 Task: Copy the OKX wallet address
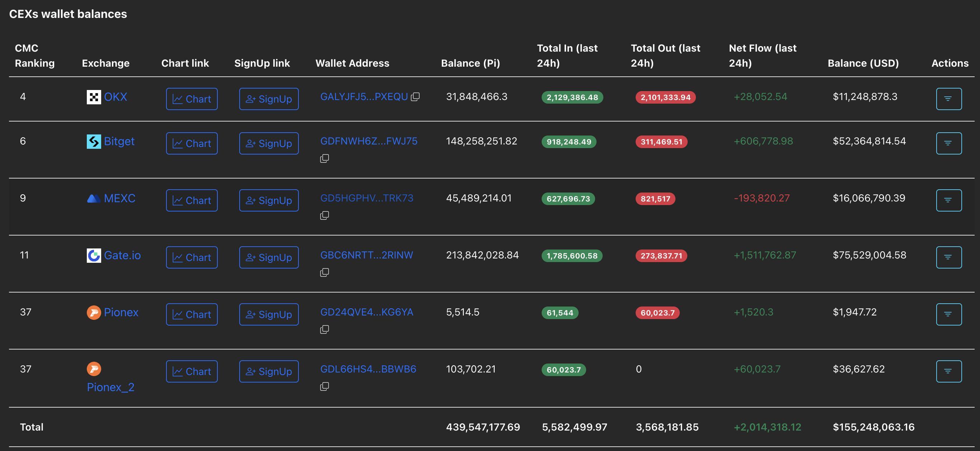point(415,97)
